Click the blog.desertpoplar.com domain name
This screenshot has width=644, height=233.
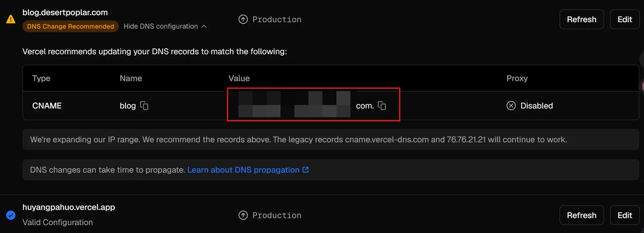point(65,12)
